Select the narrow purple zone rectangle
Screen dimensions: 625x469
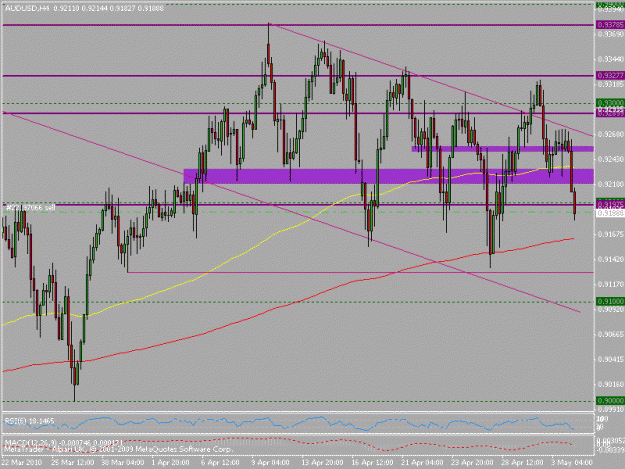pyautogui.click(x=502, y=149)
